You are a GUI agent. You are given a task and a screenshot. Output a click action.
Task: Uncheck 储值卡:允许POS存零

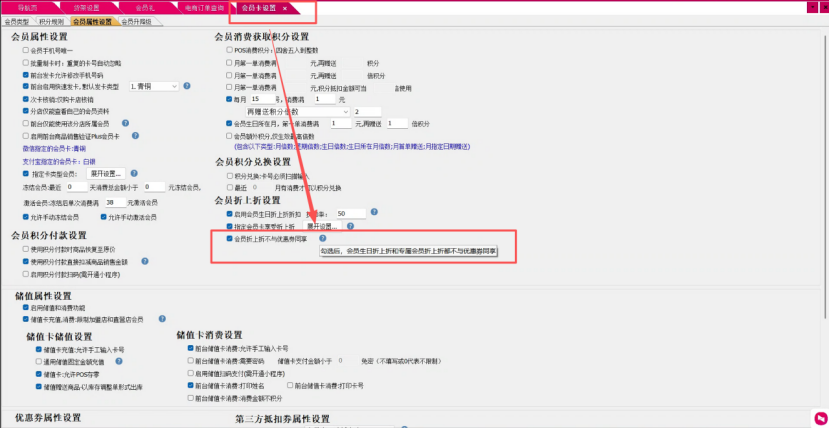(38, 374)
